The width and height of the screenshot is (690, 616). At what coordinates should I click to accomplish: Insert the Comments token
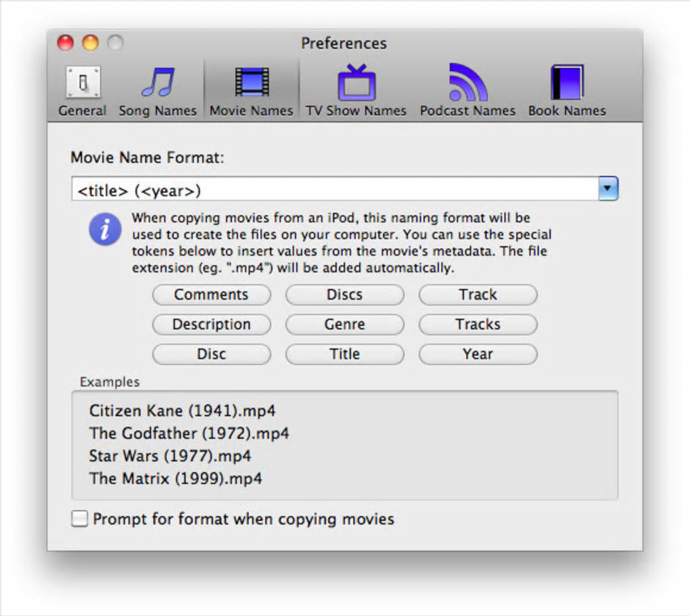click(x=211, y=295)
